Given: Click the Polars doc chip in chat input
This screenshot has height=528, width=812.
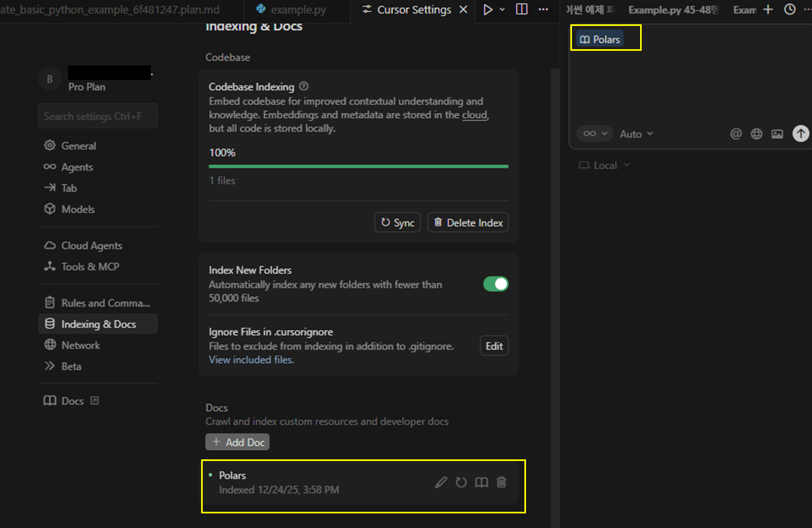Looking at the screenshot, I should click(x=600, y=39).
